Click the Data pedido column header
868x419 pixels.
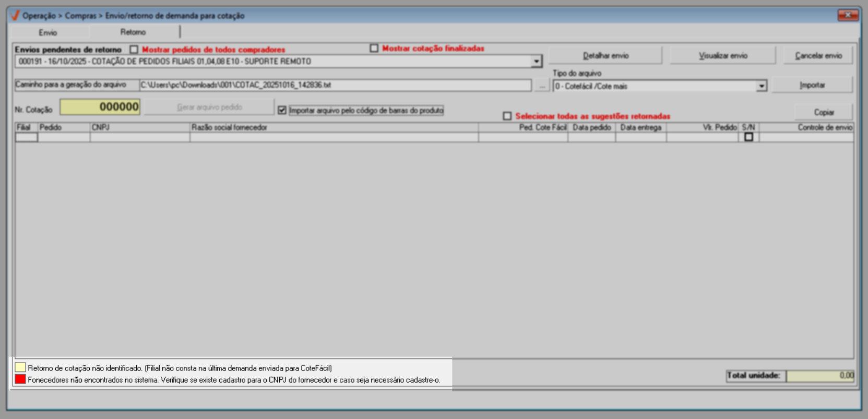coord(592,127)
